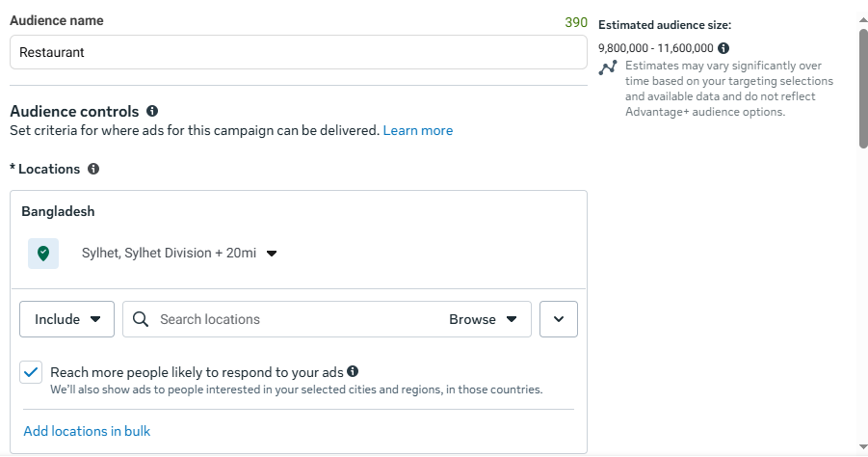Click the Locations info icon
The width and height of the screenshot is (868, 457).
(x=93, y=169)
